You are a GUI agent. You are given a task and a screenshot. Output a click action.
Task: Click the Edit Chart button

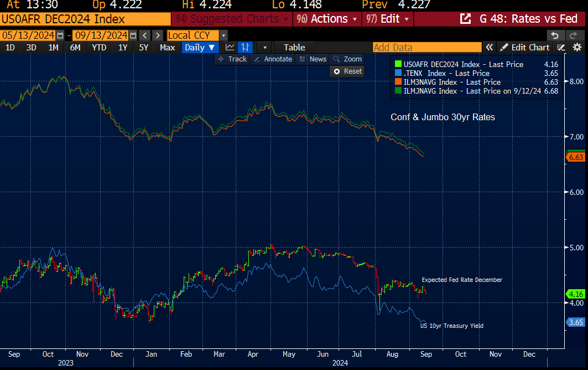click(524, 48)
